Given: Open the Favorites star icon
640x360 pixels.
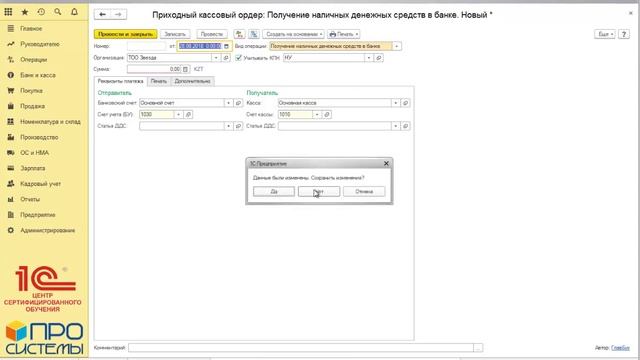Looking at the screenshot, I should (25, 12).
